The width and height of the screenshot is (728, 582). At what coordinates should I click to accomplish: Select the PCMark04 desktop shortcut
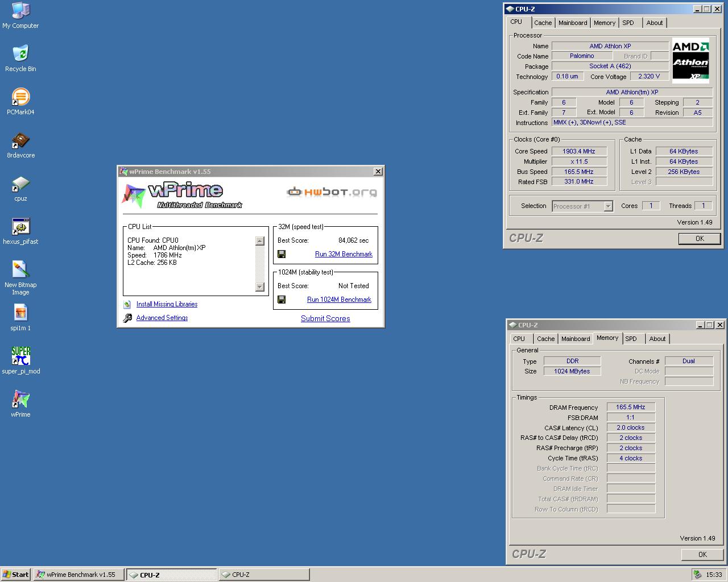[x=20, y=102]
